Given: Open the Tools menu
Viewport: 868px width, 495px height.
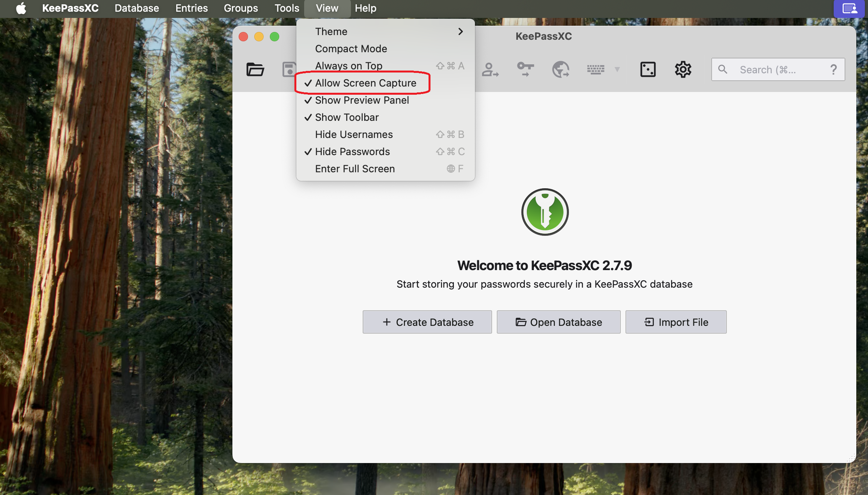Looking at the screenshot, I should pos(287,8).
